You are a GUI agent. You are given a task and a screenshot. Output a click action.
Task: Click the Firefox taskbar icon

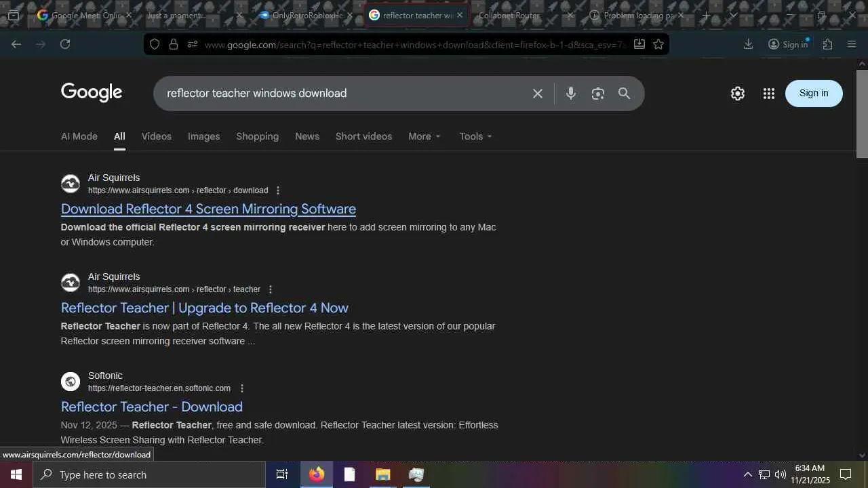click(317, 474)
